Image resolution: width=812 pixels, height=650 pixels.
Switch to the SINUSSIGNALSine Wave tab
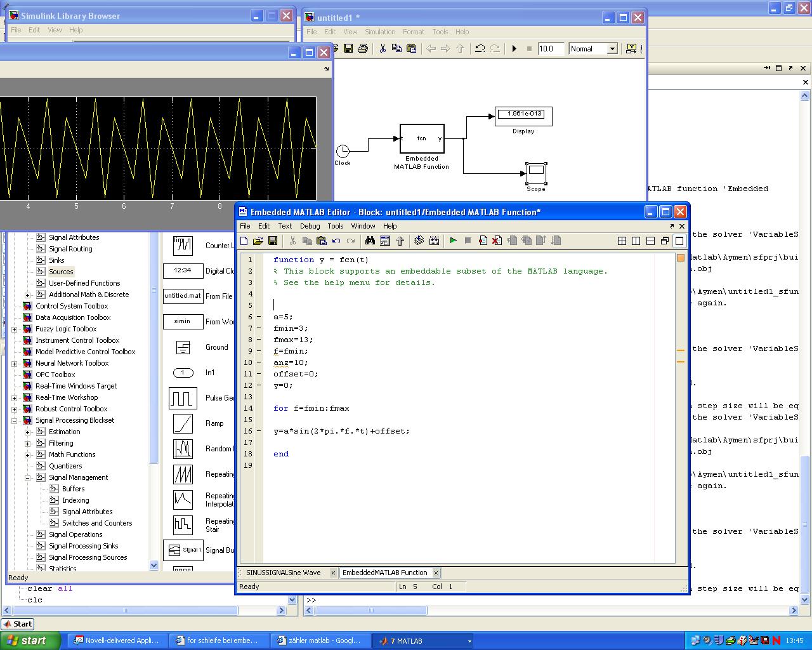pyautogui.click(x=284, y=573)
